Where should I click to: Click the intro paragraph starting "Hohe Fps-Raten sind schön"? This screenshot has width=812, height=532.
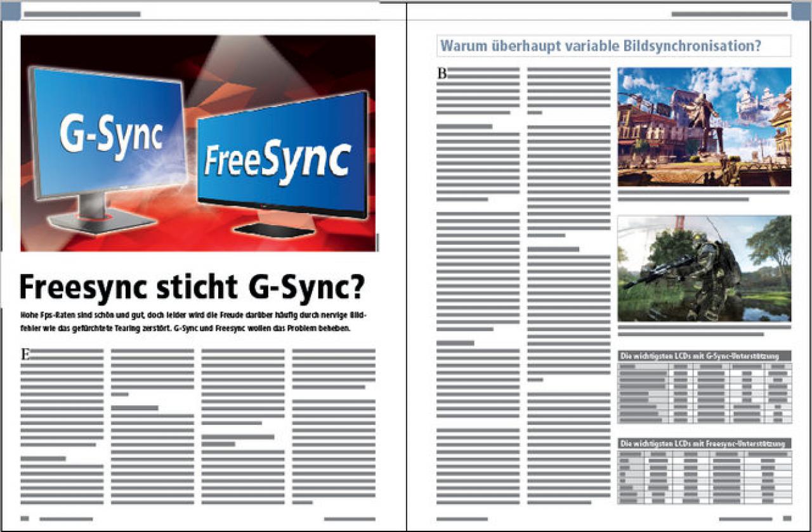click(x=194, y=322)
